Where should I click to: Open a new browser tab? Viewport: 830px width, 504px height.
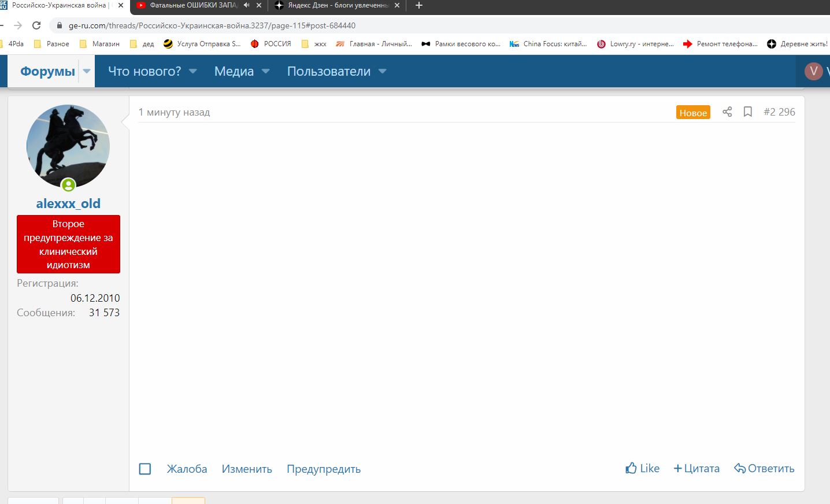419,5
